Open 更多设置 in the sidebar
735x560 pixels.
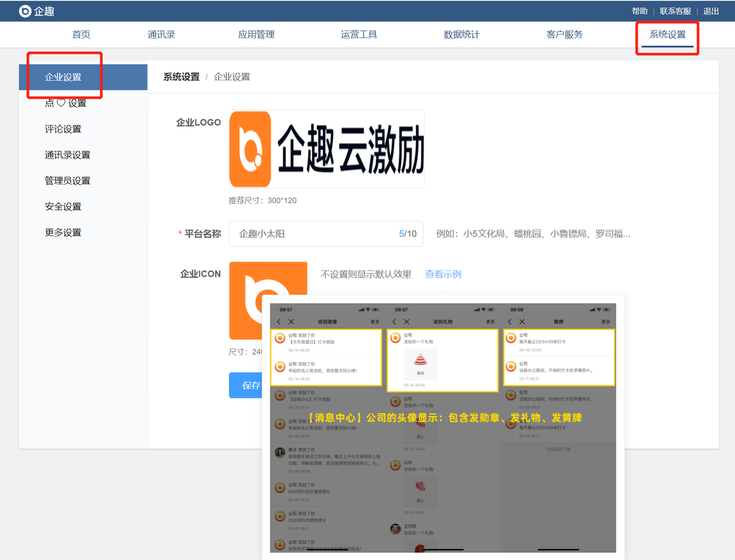[x=63, y=232]
